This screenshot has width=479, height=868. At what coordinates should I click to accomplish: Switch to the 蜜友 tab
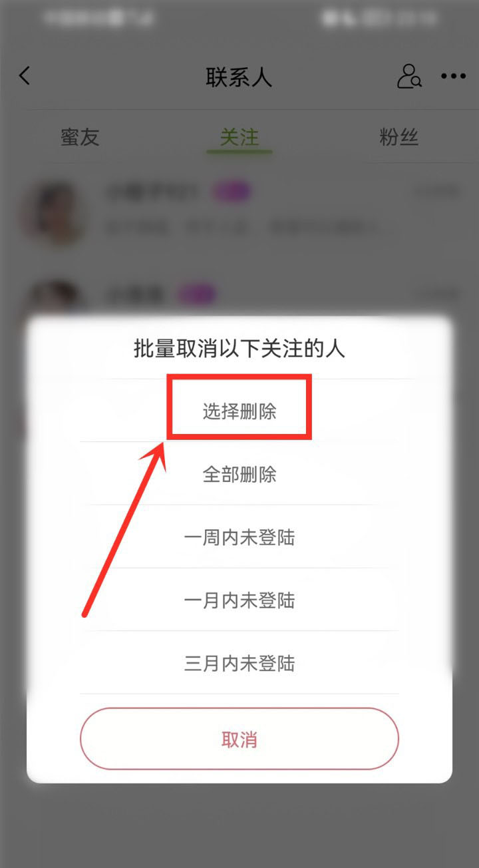tap(80, 137)
